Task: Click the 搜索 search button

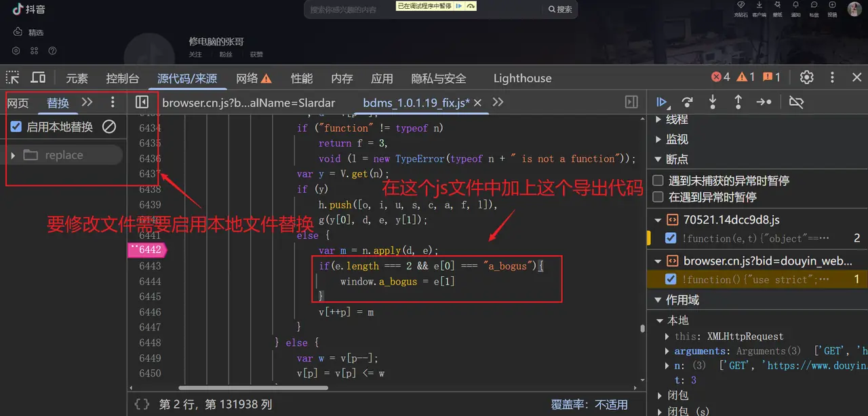Action: pyautogui.click(x=559, y=9)
